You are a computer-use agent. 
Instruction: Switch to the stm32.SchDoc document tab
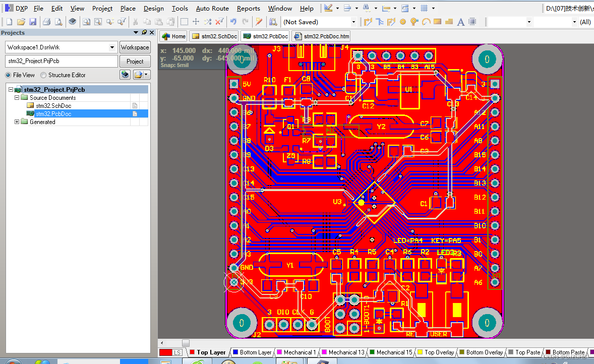pyautogui.click(x=215, y=36)
